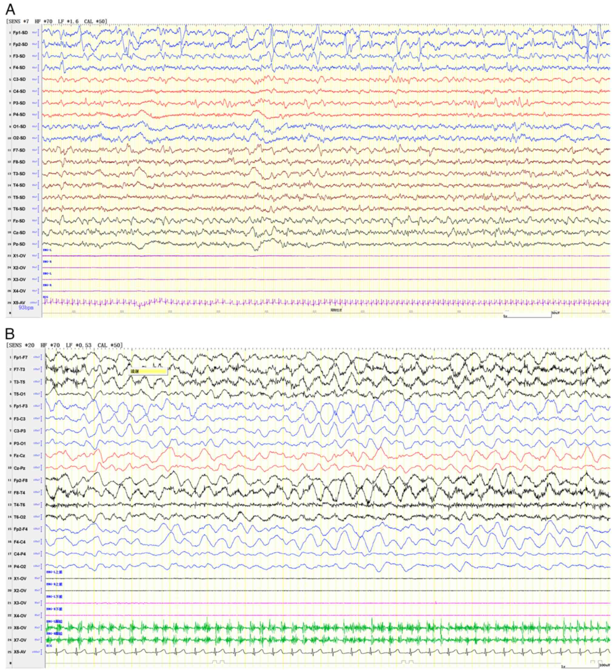Click the scale bracket beside O1-SD channel
The width and height of the screenshot is (616, 672).
[39, 127]
